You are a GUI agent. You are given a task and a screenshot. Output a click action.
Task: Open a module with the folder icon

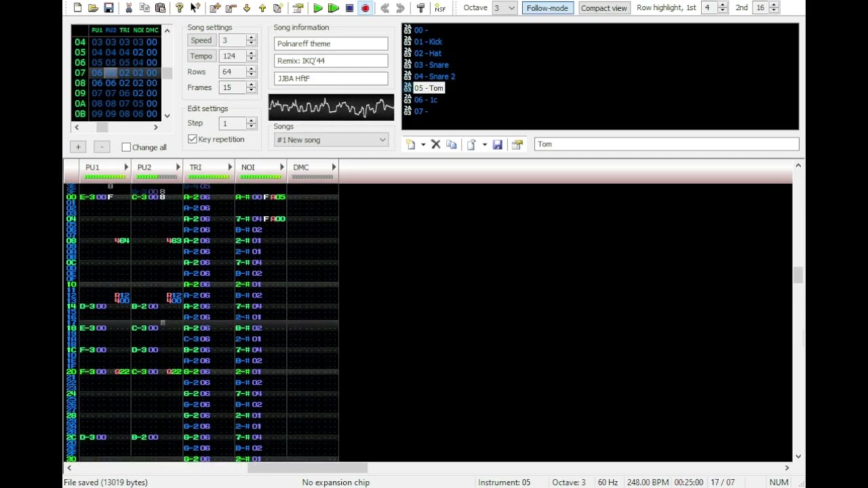click(x=93, y=8)
